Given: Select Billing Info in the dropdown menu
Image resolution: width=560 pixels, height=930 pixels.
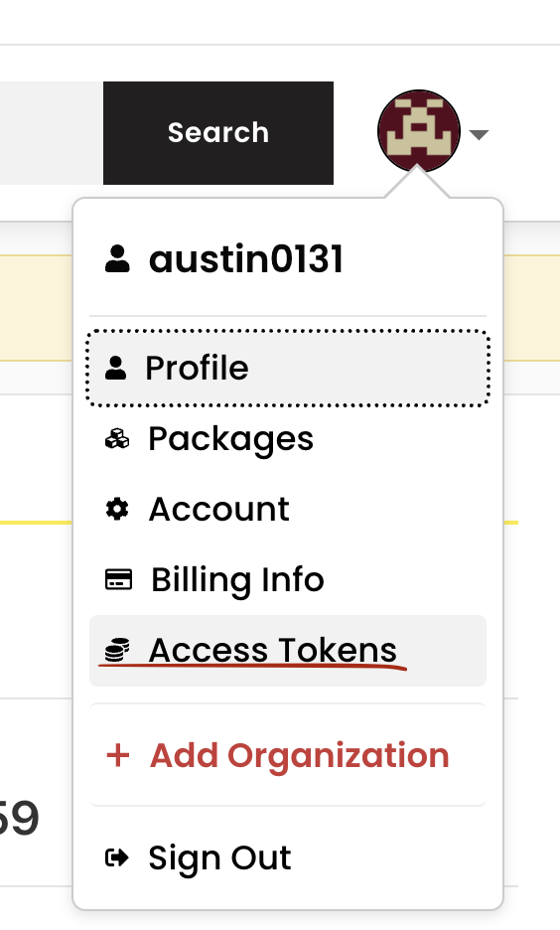Looking at the screenshot, I should (x=288, y=579).
